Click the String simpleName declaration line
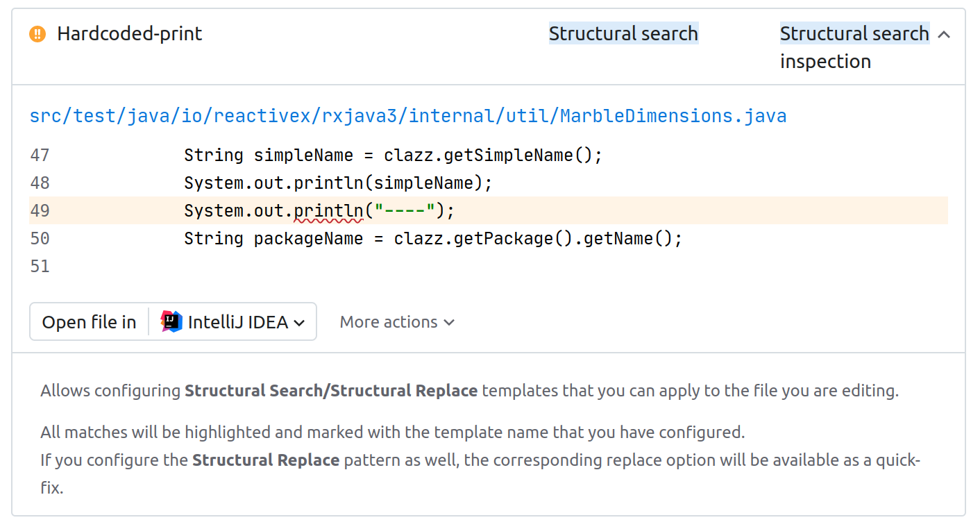The height and width of the screenshot is (529, 980). coord(393,156)
